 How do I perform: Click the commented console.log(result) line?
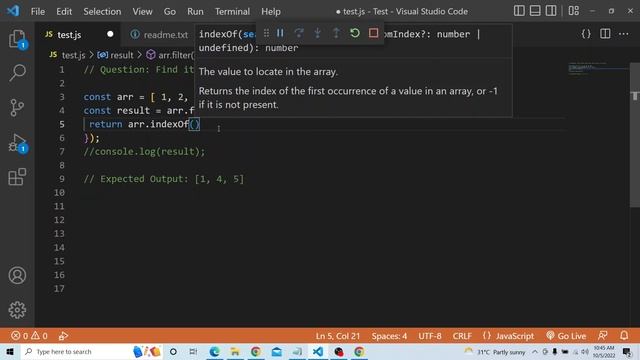click(144, 151)
